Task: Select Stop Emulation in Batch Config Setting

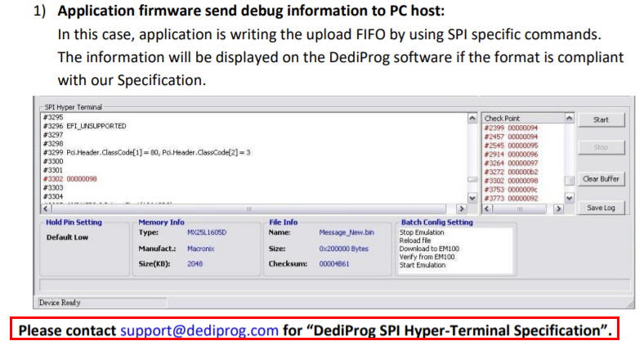Action: (422, 232)
